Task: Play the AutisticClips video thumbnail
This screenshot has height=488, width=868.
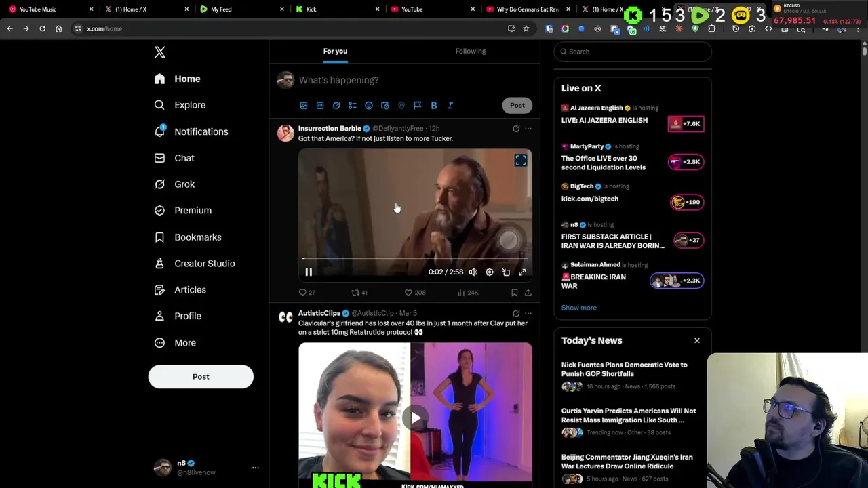Action: [415, 418]
